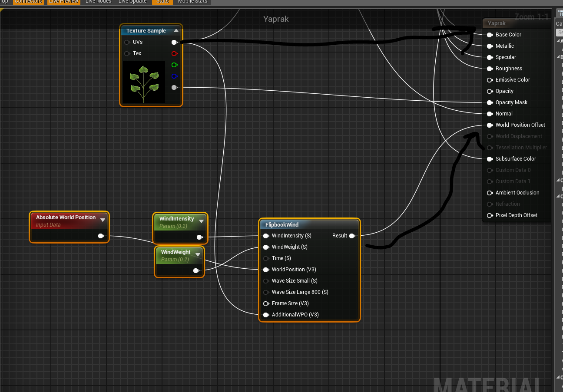Toggle Connectors in the toolbar
The height and width of the screenshot is (392, 563).
[x=29, y=2]
